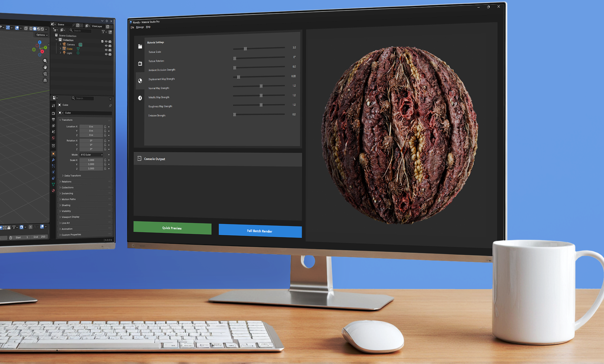
Task: Click the console icon beside Console Output
Action: tap(139, 158)
